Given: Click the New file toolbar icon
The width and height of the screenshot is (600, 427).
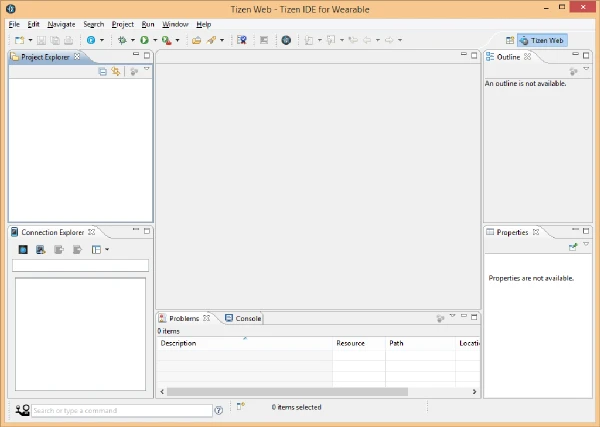Looking at the screenshot, I should [x=18, y=40].
